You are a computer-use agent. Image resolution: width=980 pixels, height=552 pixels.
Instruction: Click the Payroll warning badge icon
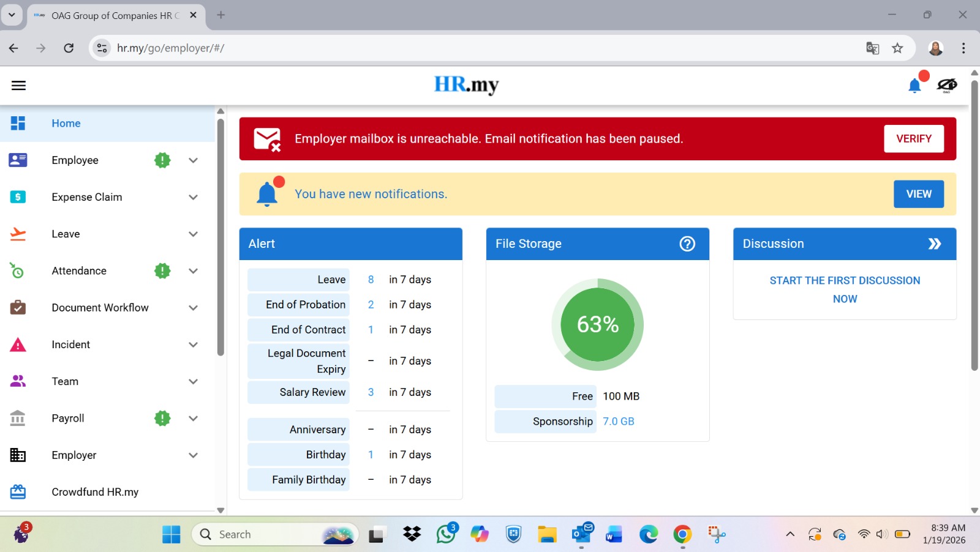162,419
